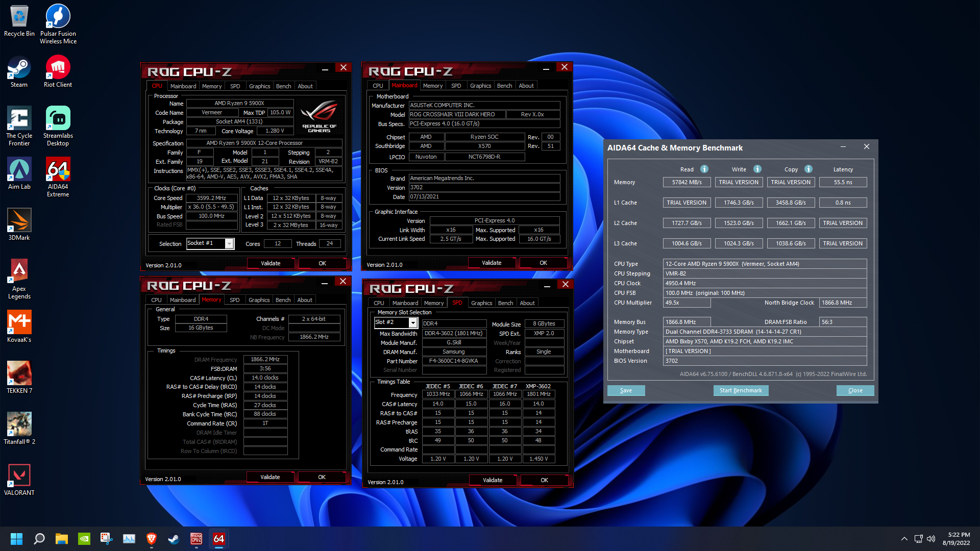Click Core Speed 3599.2 MHz value
The image size is (980, 551).
(212, 198)
